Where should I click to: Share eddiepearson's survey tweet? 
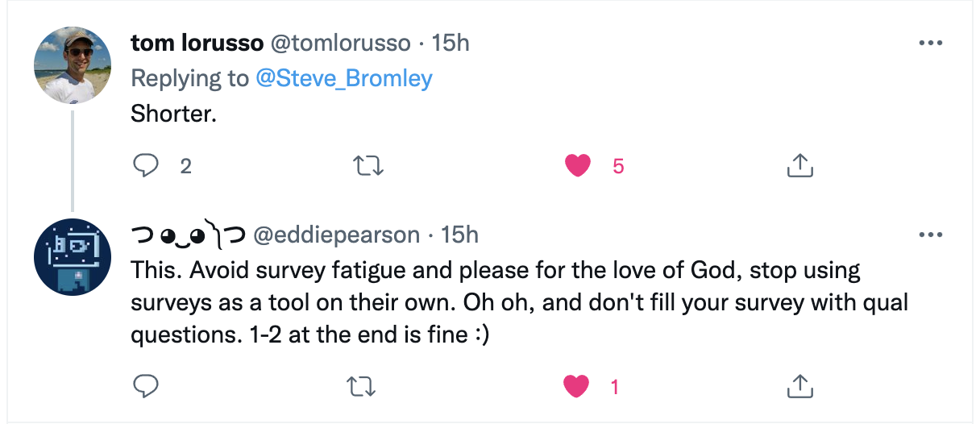799,387
